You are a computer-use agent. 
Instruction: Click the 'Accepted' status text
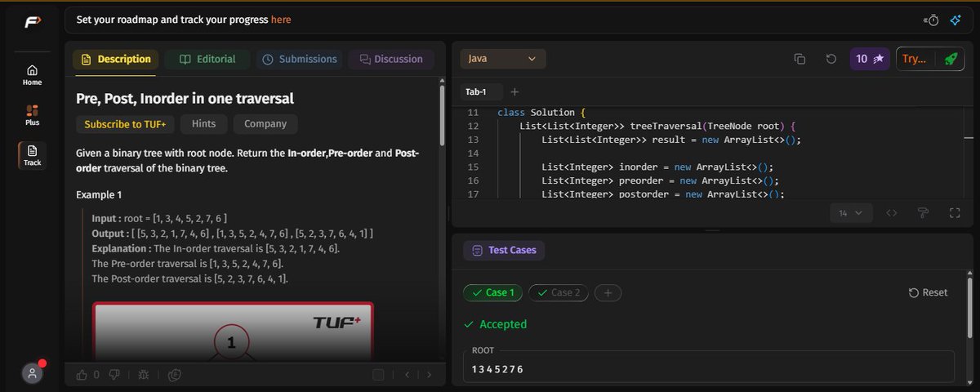(x=503, y=324)
